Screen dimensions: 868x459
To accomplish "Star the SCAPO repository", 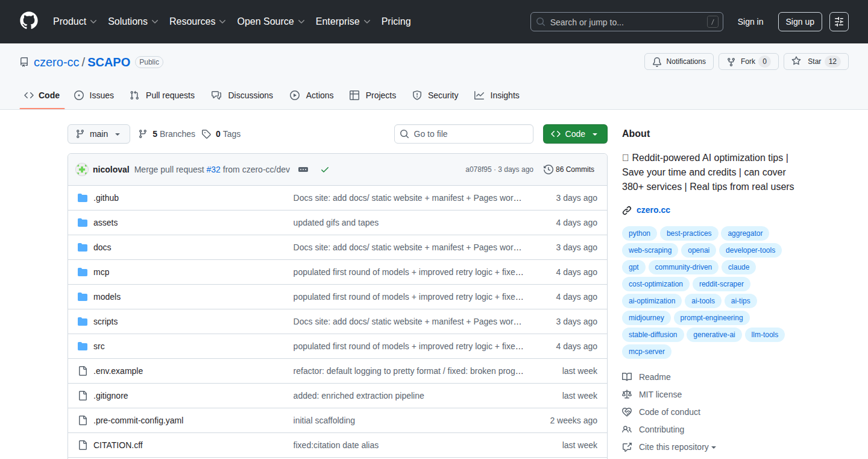I will point(816,62).
